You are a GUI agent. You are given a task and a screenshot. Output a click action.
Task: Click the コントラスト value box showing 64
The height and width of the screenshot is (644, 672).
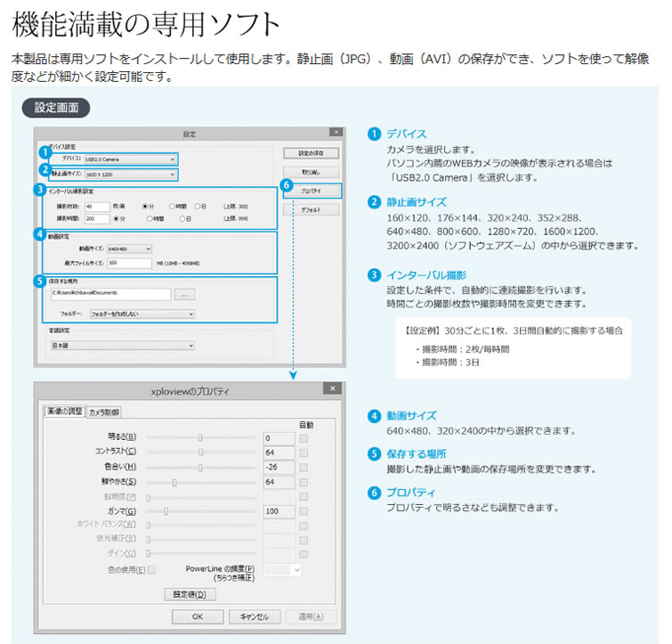(279, 452)
